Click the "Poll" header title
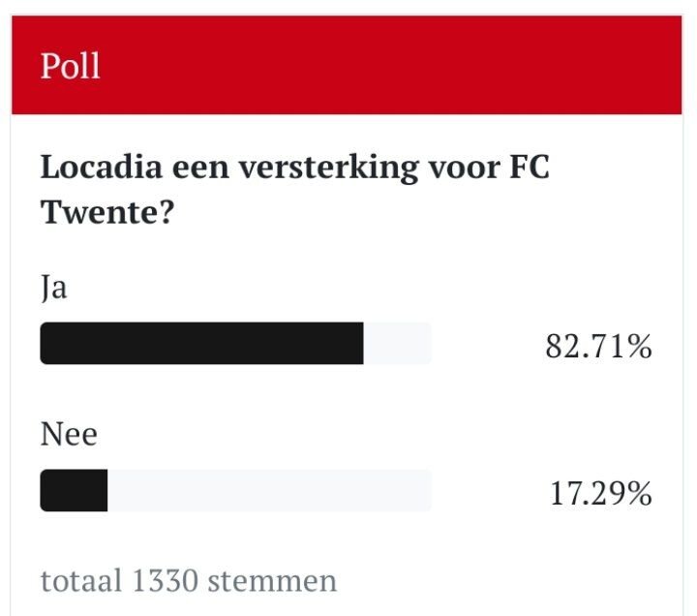The height and width of the screenshot is (616, 697). [71, 66]
